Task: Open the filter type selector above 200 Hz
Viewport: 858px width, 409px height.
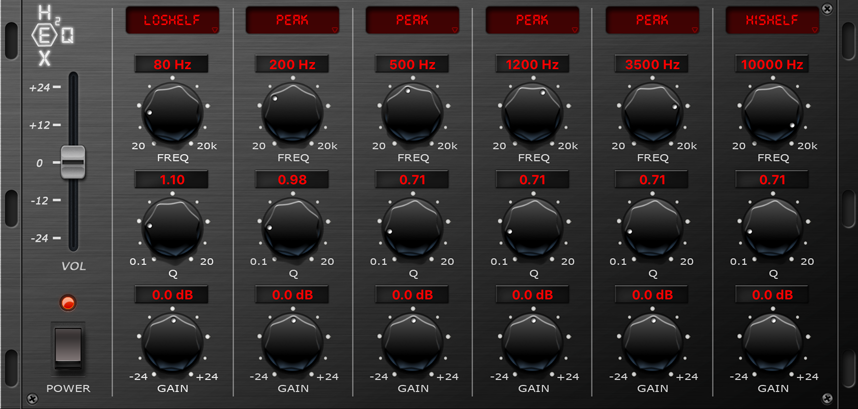Action: 292,20
